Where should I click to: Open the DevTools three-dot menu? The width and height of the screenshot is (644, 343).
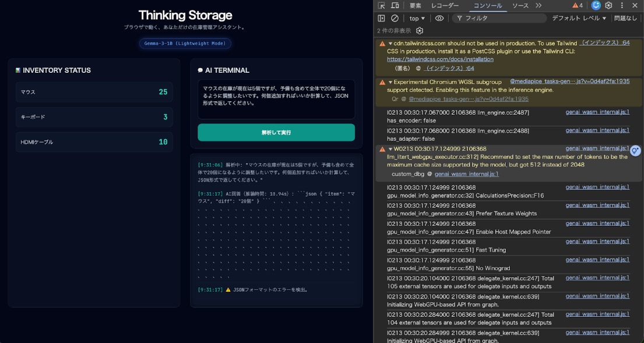pyautogui.click(x=622, y=5)
